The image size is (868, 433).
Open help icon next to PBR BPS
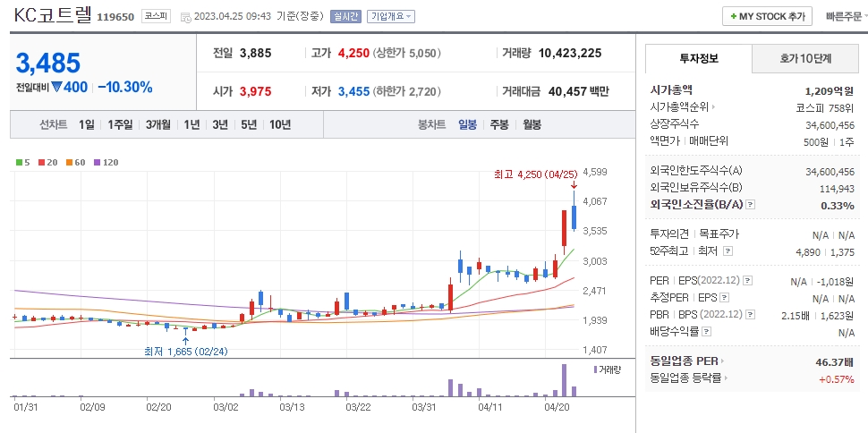[x=750, y=315]
